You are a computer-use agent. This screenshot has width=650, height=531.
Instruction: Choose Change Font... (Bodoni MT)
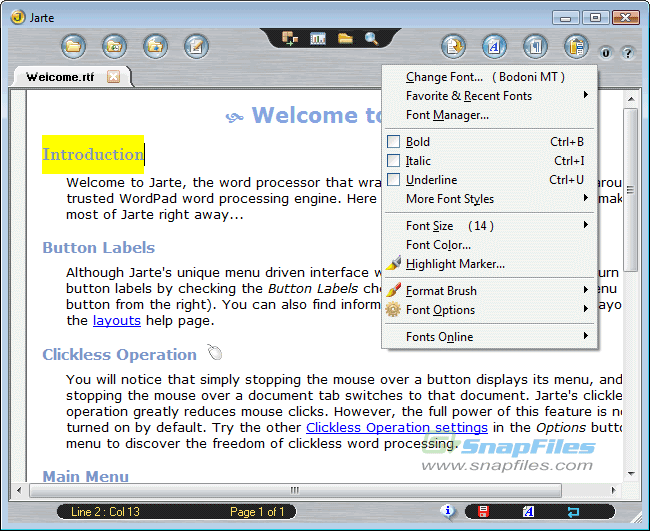(x=489, y=77)
